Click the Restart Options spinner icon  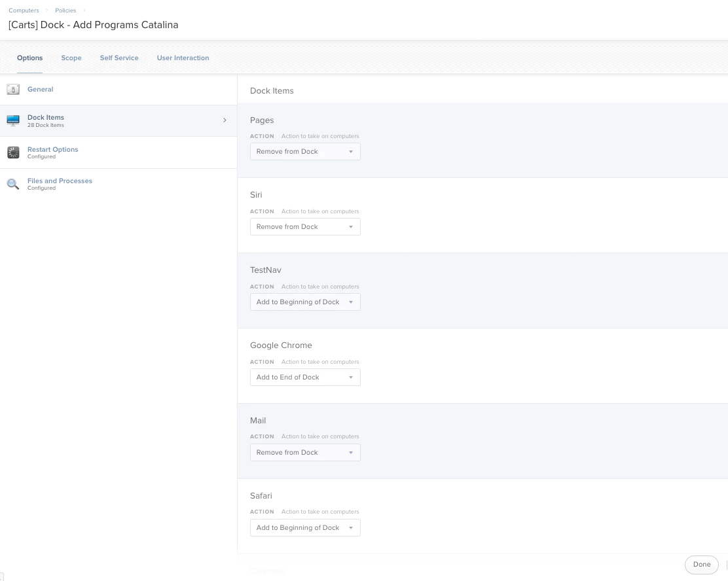tap(13, 152)
